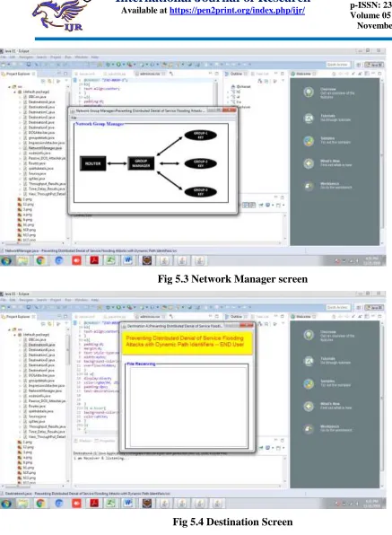
Task: Click yellow title banner in Destination window
Action: click(187, 342)
